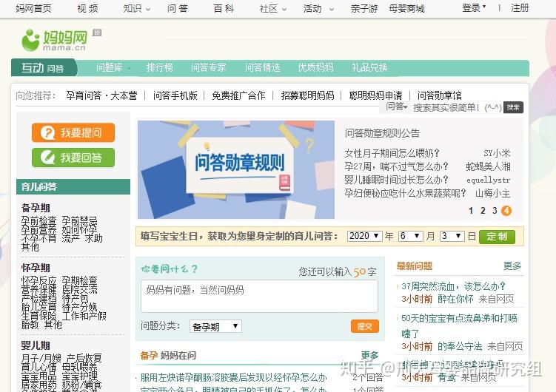Open question 婴儿睡眠时间过长怎么办？
The image size is (556, 392).
pyautogui.click(x=396, y=180)
